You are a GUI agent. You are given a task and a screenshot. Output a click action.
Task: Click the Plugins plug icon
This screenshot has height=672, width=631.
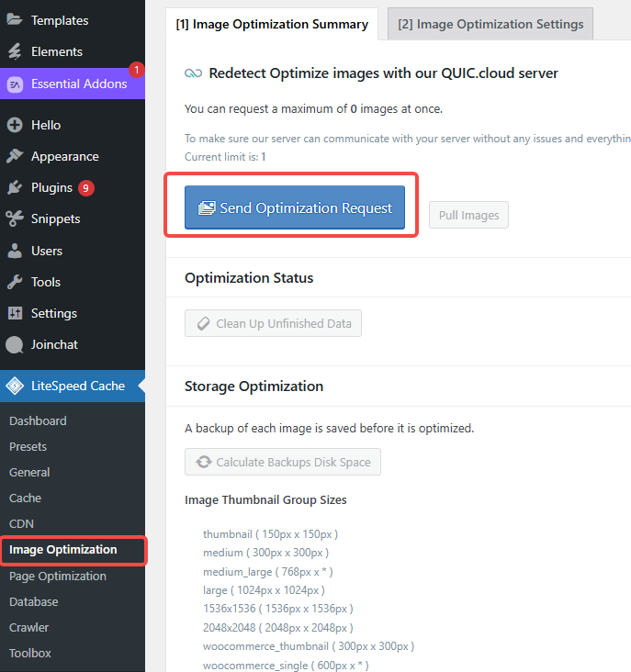point(15,187)
